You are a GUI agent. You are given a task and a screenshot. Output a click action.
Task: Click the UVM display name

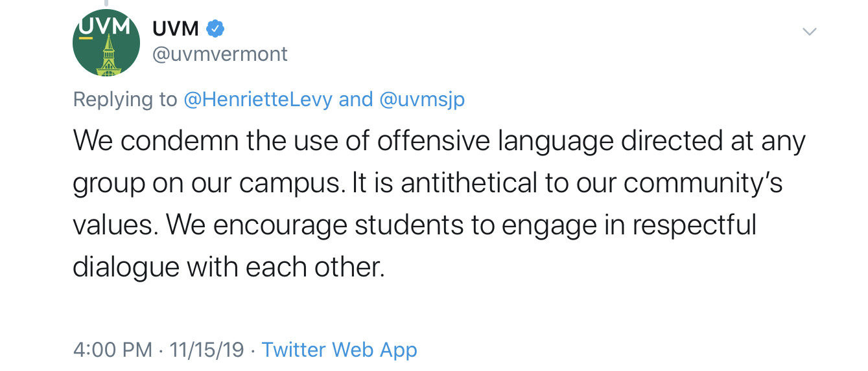coord(175,28)
